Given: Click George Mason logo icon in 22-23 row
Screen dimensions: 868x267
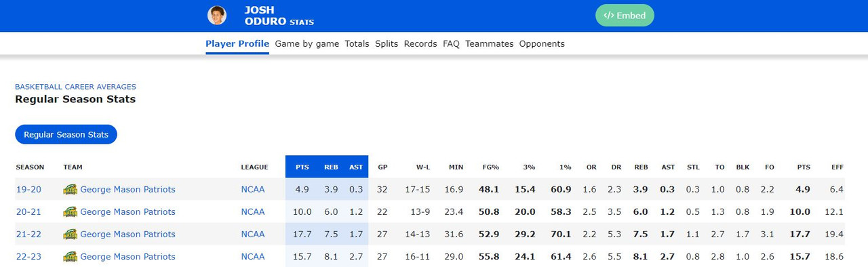Looking at the screenshot, I should [x=70, y=257].
